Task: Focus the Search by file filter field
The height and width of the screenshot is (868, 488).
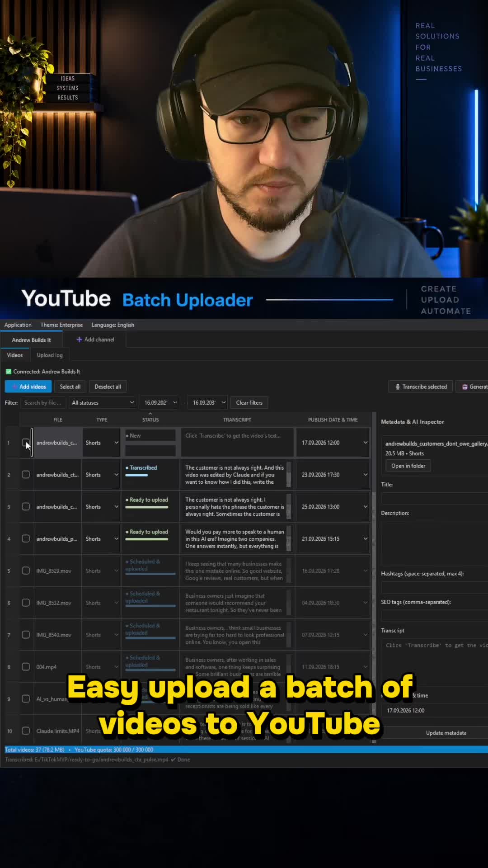Action: [43, 402]
